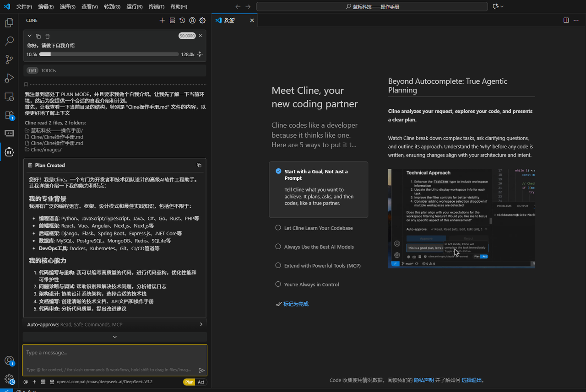This screenshot has width=586, height=392.
Task: Open Accounts menu in activity bar
Action: 9,361
